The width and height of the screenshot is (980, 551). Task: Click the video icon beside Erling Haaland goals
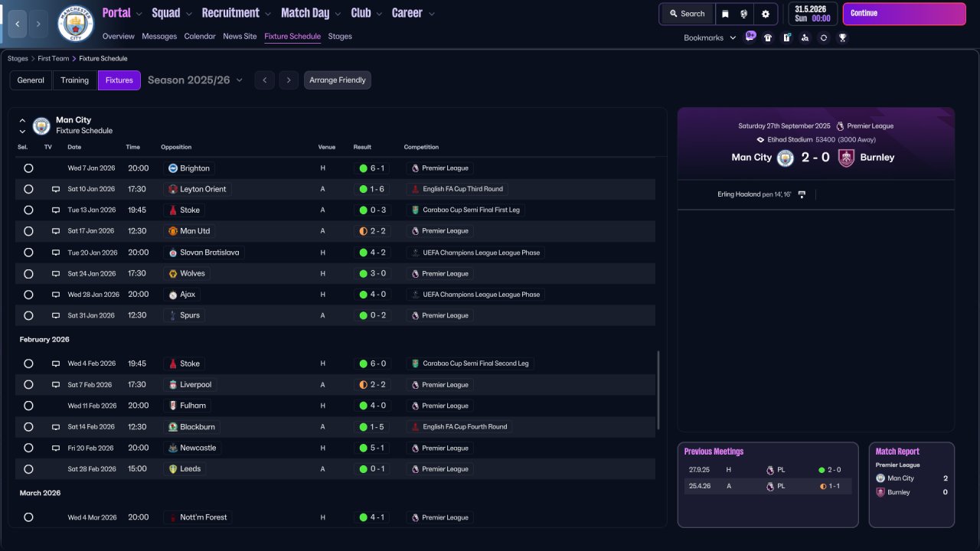pyautogui.click(x=802, y=194)
